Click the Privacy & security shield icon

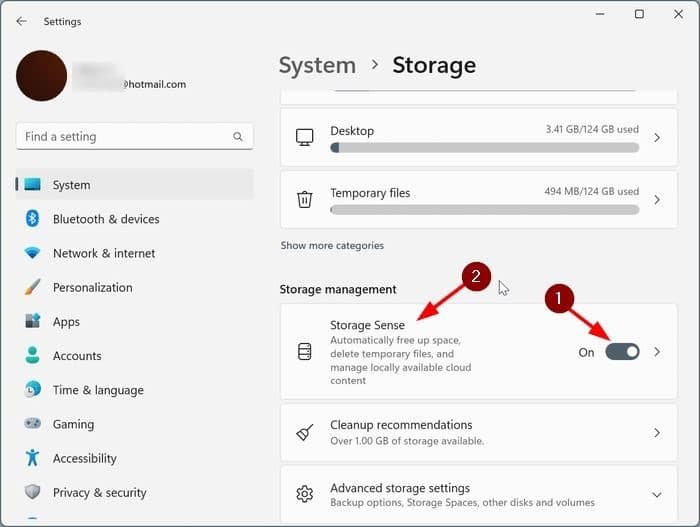pos(32,492)
